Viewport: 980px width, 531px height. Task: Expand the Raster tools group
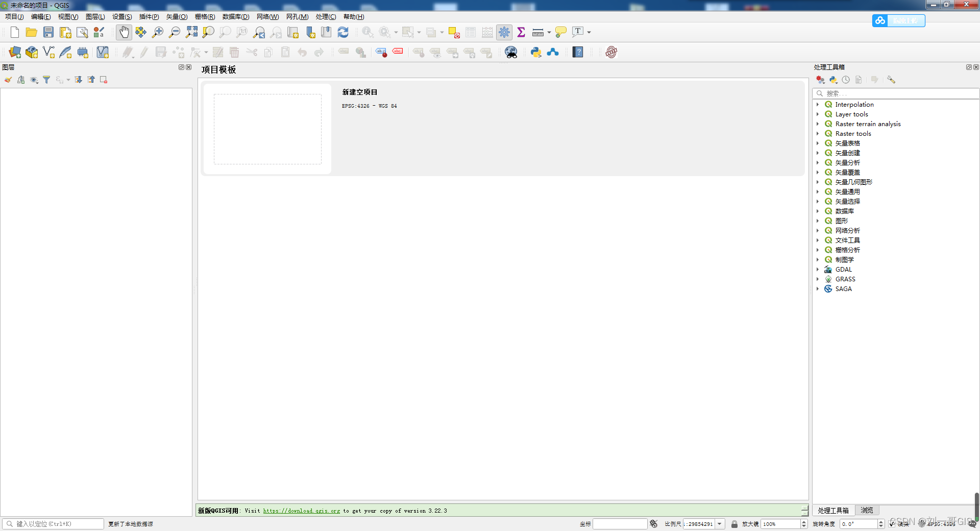tap(818, 134)
